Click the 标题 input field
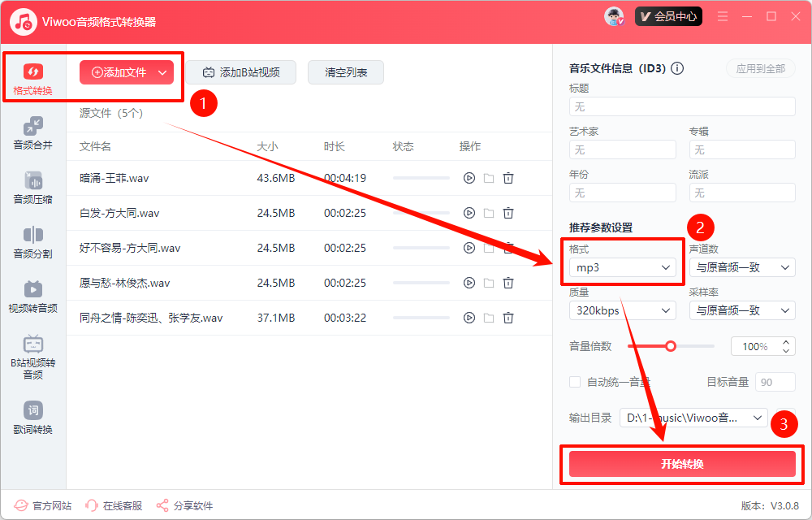The height and width of the screenshot is (520, 812). tap(682, 106)
